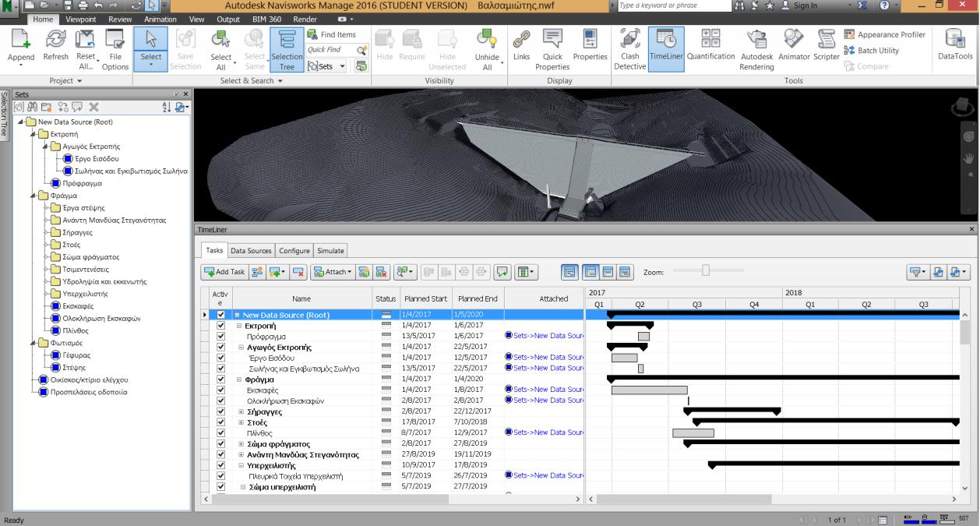Click the Planned Start column header

point(425,298)
